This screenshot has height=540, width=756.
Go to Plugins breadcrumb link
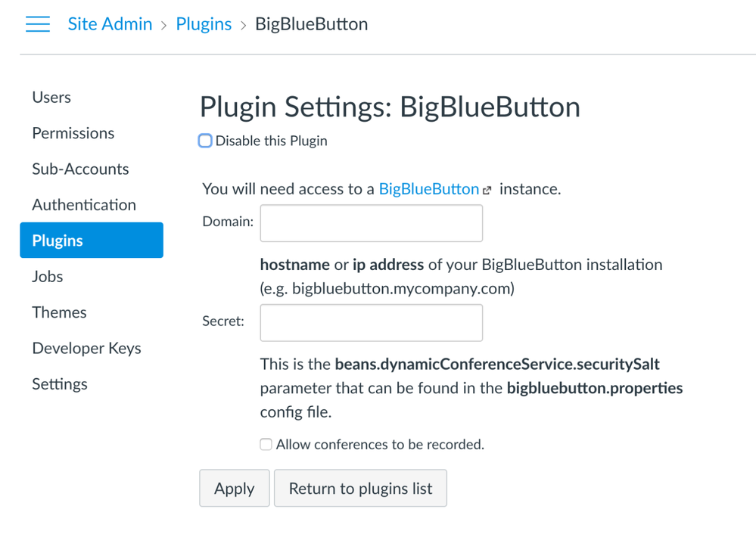(204, 24)
